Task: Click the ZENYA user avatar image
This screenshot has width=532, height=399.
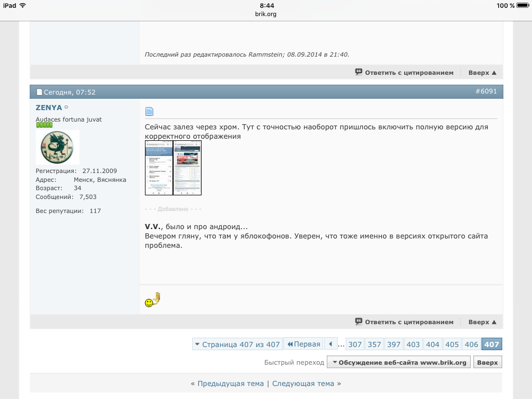Action: pos(58,148)
